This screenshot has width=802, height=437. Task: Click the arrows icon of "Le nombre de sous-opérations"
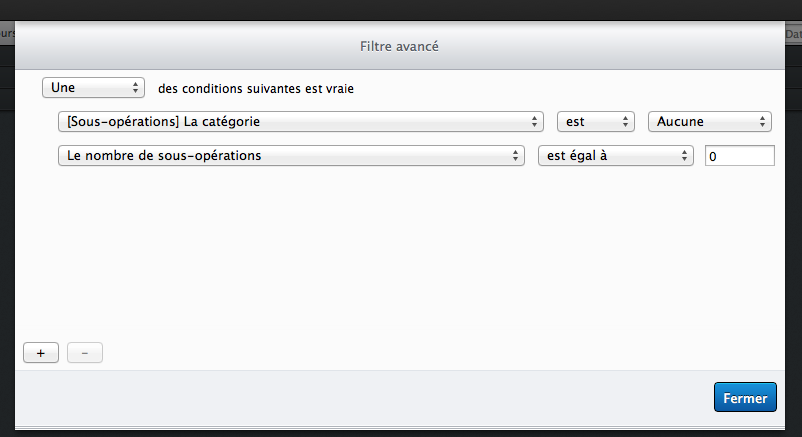pyautogui.click(x=517, y=155)
